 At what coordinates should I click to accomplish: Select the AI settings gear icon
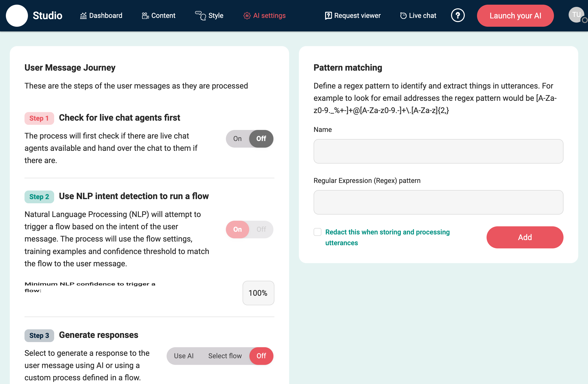(x=247, y=15)
